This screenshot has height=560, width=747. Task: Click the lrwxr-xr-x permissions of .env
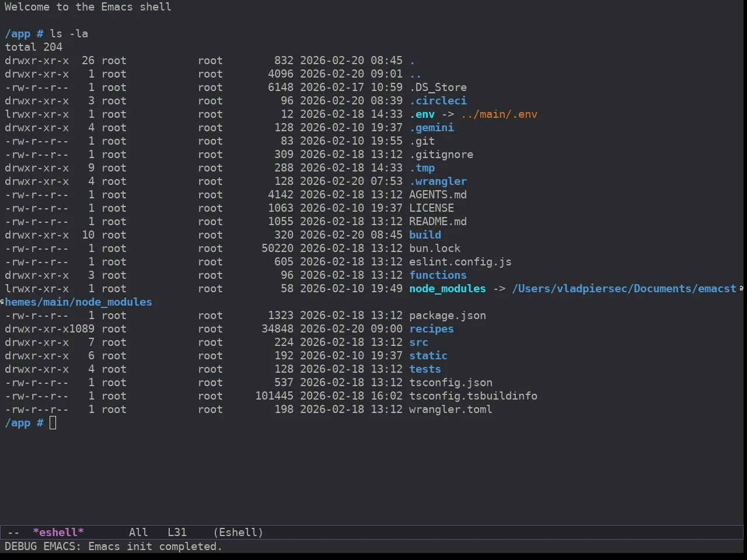(37, 114)
